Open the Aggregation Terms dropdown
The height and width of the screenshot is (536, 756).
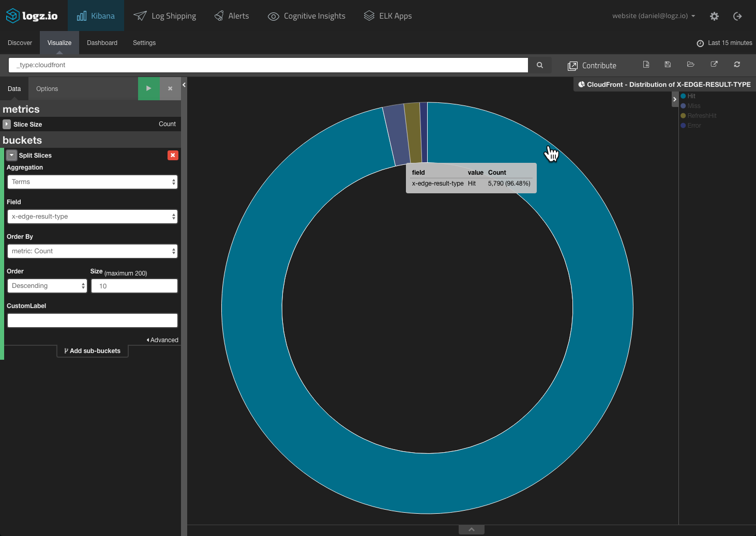tap(93, 182)
